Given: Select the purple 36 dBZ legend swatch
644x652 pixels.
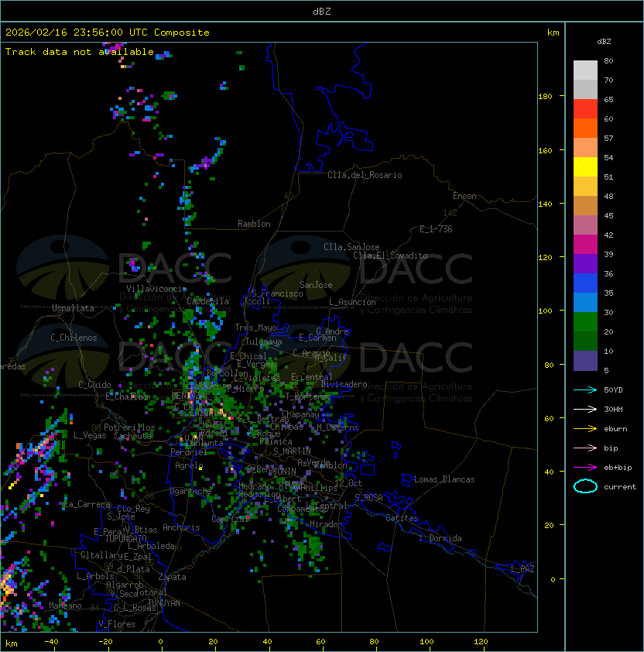Looking at the screenshot, I should pos(585,264).
